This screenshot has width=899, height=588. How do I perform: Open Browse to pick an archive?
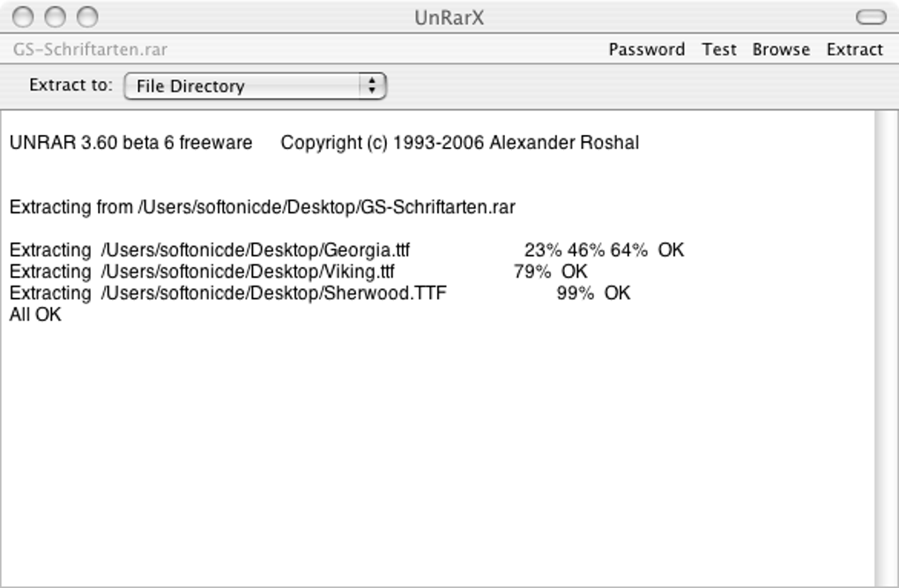(780, 49)
